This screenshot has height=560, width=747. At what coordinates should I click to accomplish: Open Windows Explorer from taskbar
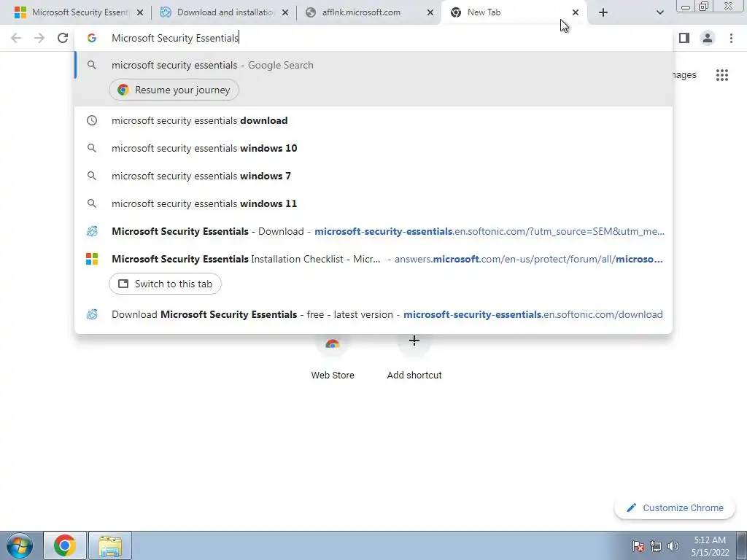110,545
